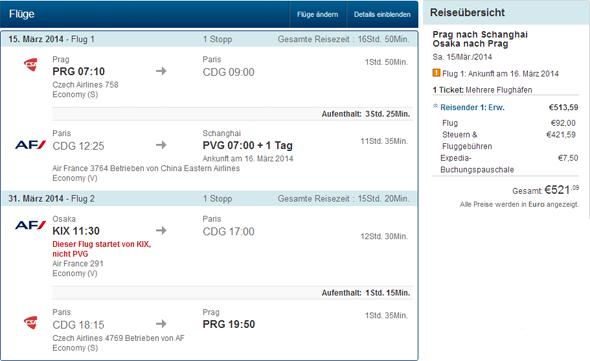The width and height of the screenshot is (590, 361).
Task: Click the arrow between PRG 07:10 and CDG 09:00
Action: click(161, 71)
